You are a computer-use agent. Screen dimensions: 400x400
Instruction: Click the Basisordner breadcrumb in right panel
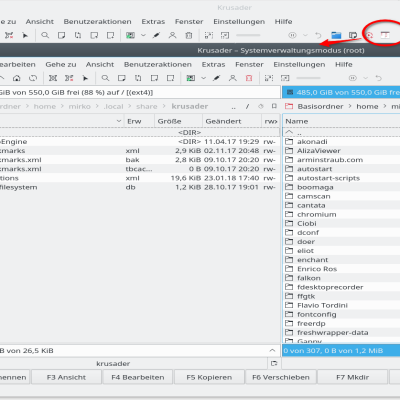coord(320,106)
